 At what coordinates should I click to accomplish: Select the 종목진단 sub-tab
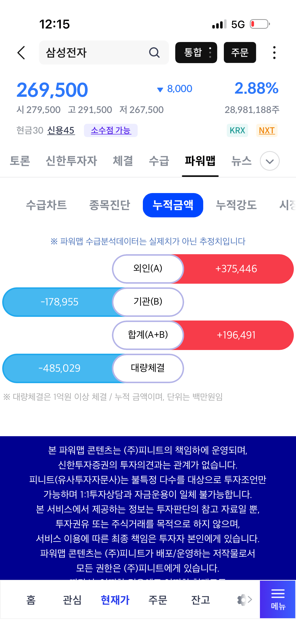coord(110,205)
